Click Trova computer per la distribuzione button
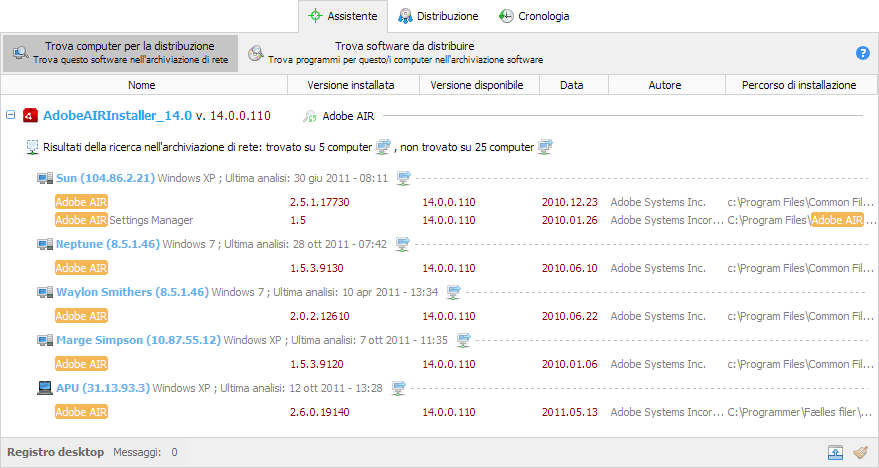The width and height of the screenshot is (879, 468). [x=120, y=53]
